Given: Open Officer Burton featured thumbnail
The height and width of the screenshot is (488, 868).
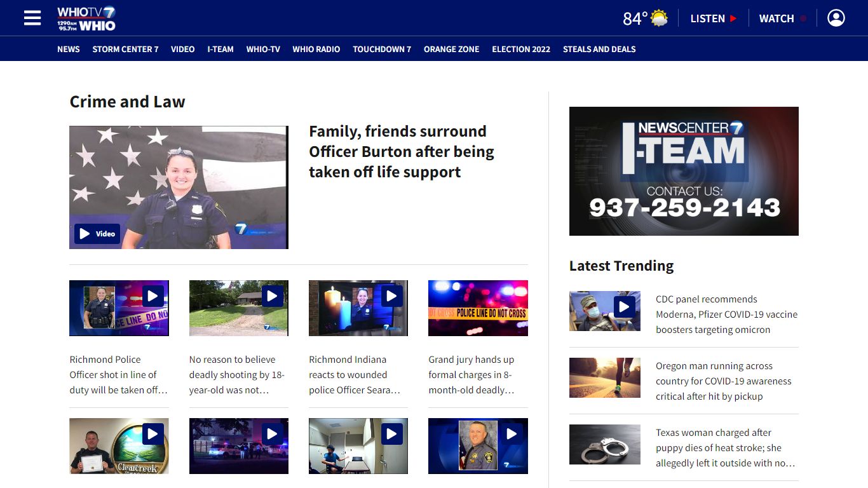Looking at the screenshot, I should 179,187.
